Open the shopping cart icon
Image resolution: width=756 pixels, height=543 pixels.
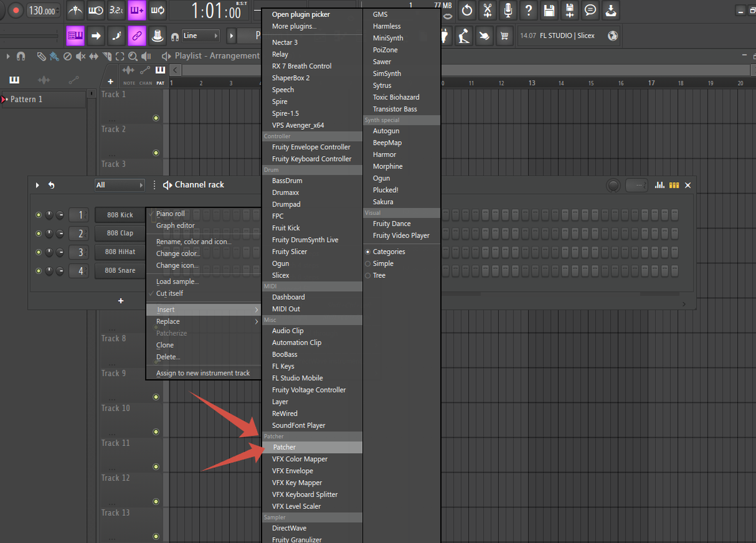pos(504,36)
